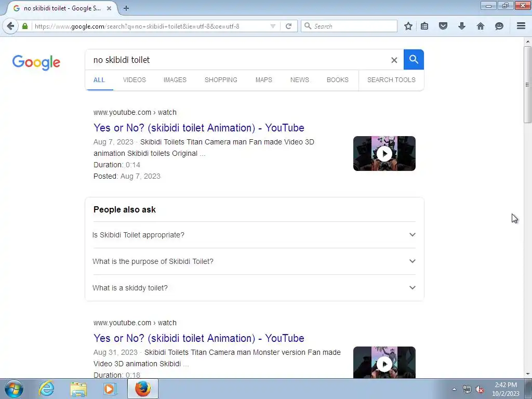Screen dimensions: 532x399
Task: Select the 'no skibidi toilet - Google S...' tab
Action: (x=62, y=8)
